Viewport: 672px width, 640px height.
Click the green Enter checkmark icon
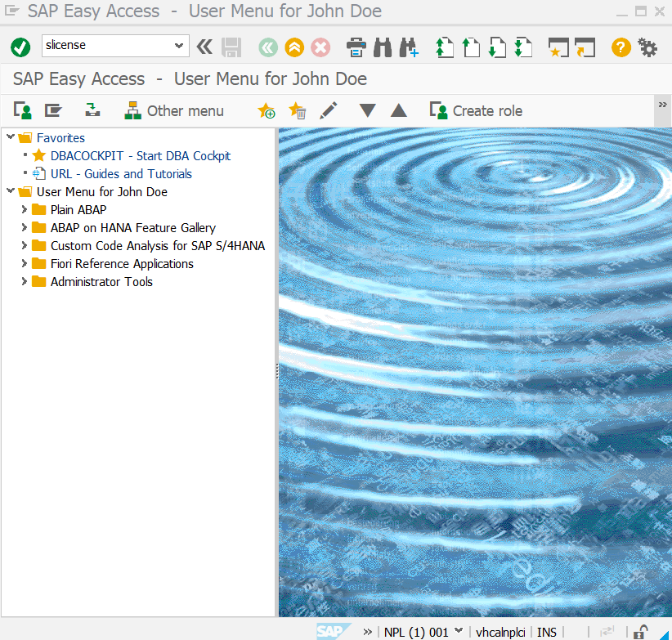(20, 47)
